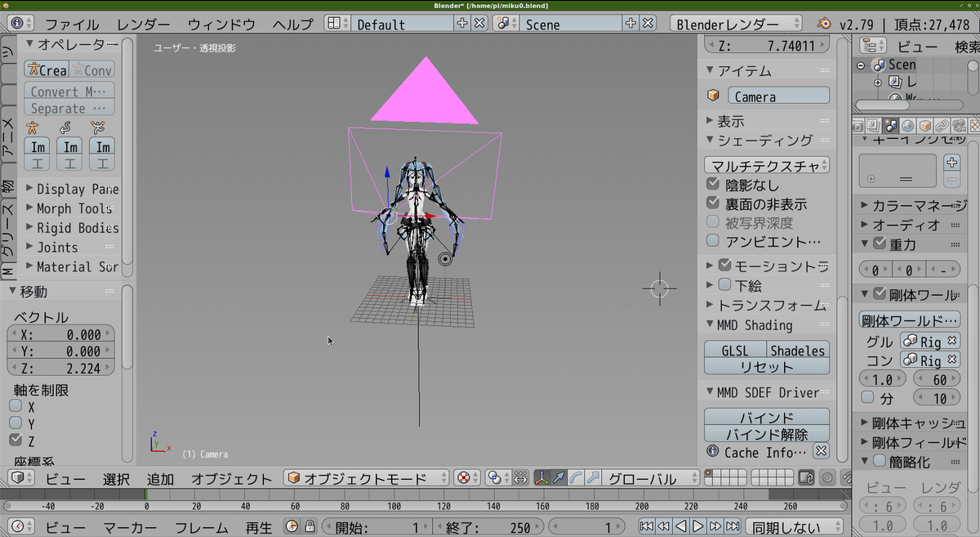The width and height of the screenshot is (980, 537).
Task: Delete the current Scene
Action: [648, 24]
